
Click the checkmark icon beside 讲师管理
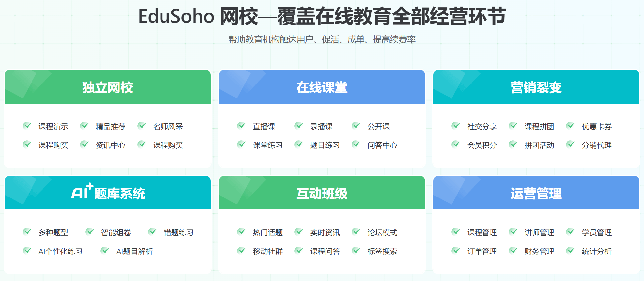[x=513, y=232]
